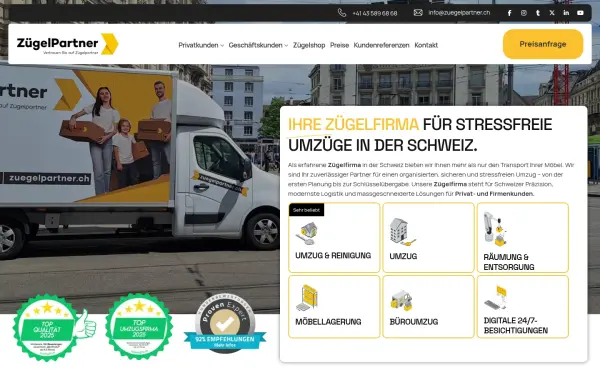
Task: Click the Top Qualität 2025 badge
Action: pos(54,328)
